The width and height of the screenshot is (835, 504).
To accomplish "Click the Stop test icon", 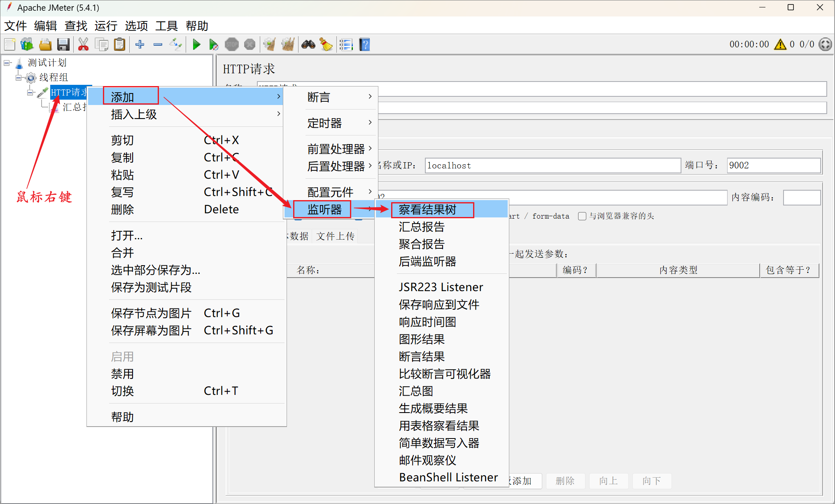I will (x=232, y=44).
